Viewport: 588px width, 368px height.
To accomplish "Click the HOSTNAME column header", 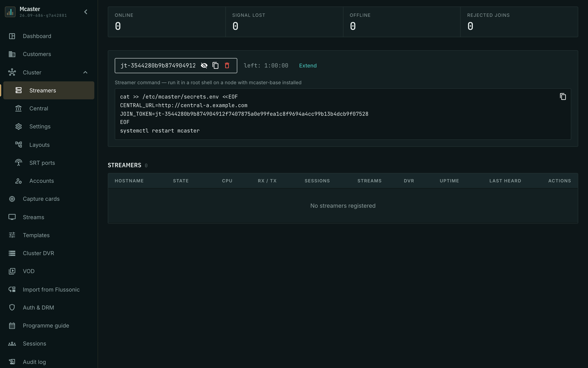I will click(129, 181).
